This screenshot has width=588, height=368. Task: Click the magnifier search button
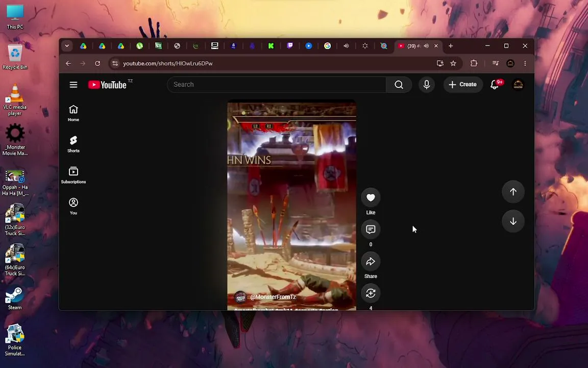pos(399,84)
